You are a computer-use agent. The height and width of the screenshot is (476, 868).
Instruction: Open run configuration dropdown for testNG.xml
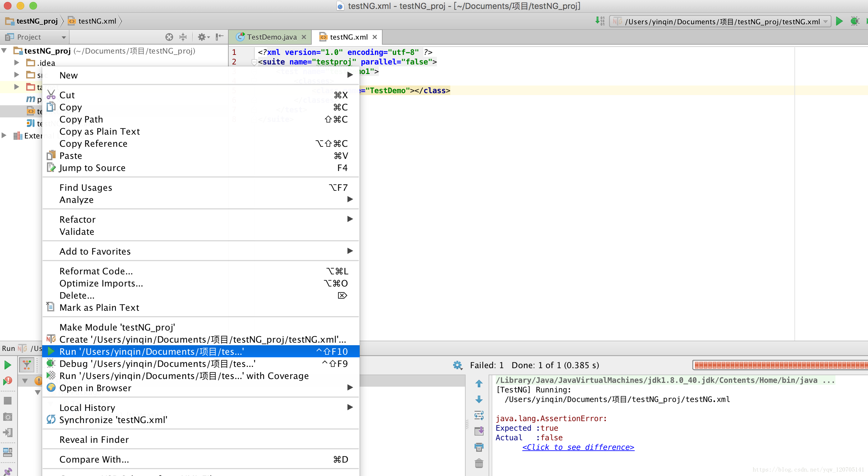[720, 22]
